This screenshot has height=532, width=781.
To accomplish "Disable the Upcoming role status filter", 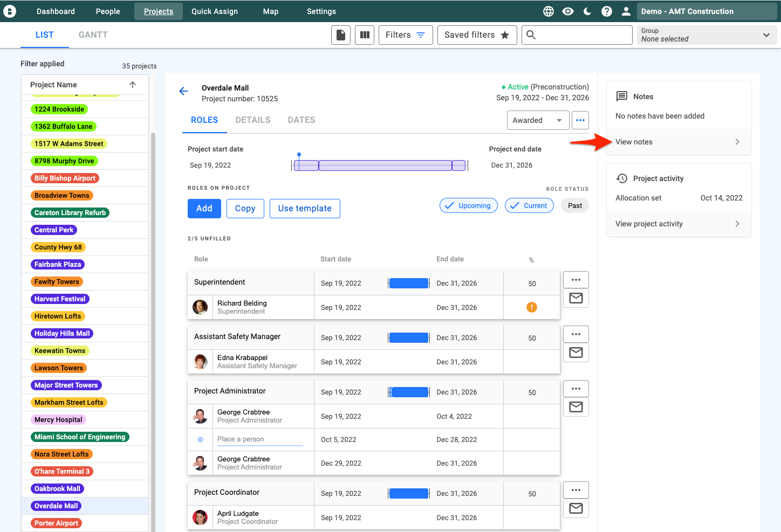I will pos(468,205).
